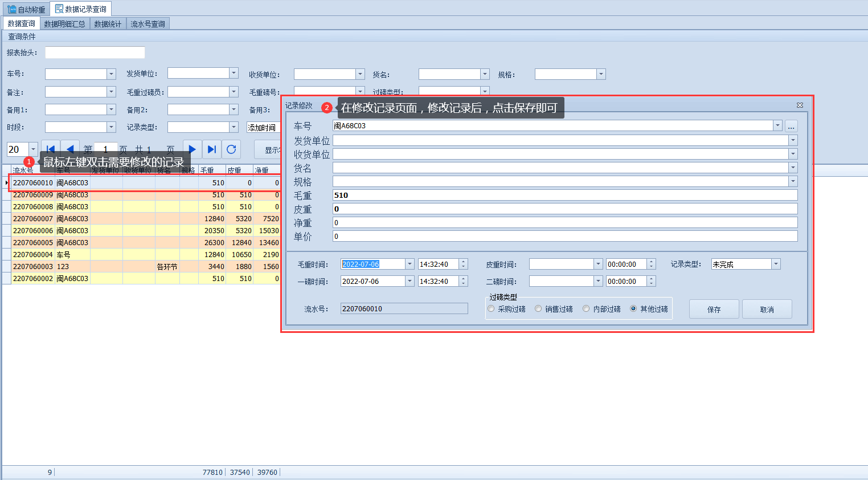Open page size dropdown showing 20
The height and width of the screenshot is (480, 868).
(33, 149)
